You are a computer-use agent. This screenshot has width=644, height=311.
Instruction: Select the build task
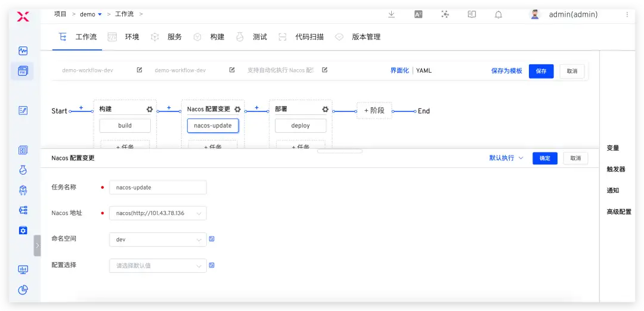pyautogui.click(x=125, y=126)
